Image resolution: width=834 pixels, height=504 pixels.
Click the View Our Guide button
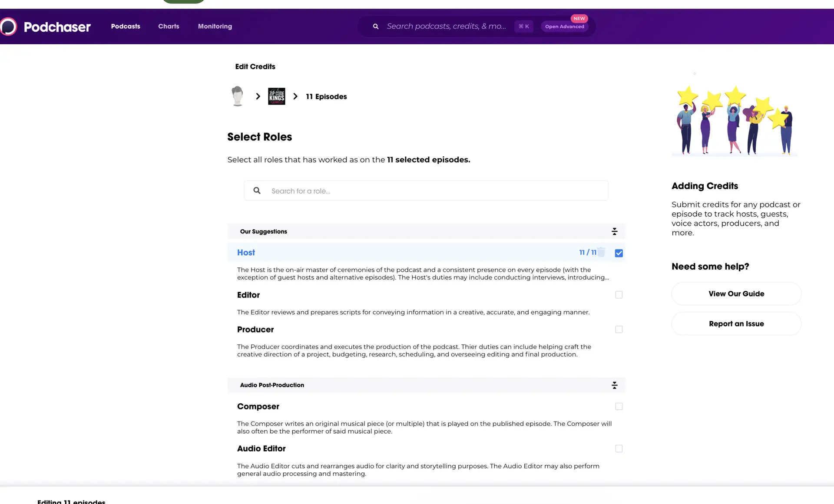click(x=736, y=293)
